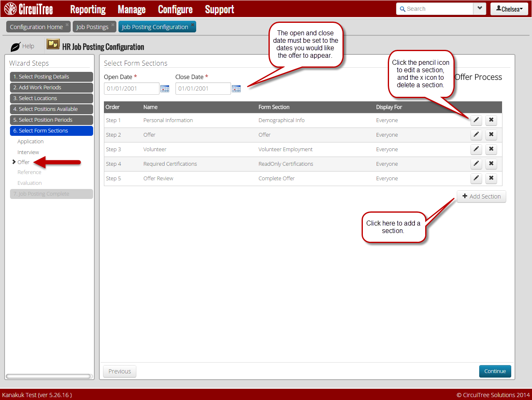
Task: Edit the Offer Review section
Action: pyautogui.click(x=476, y=178)
